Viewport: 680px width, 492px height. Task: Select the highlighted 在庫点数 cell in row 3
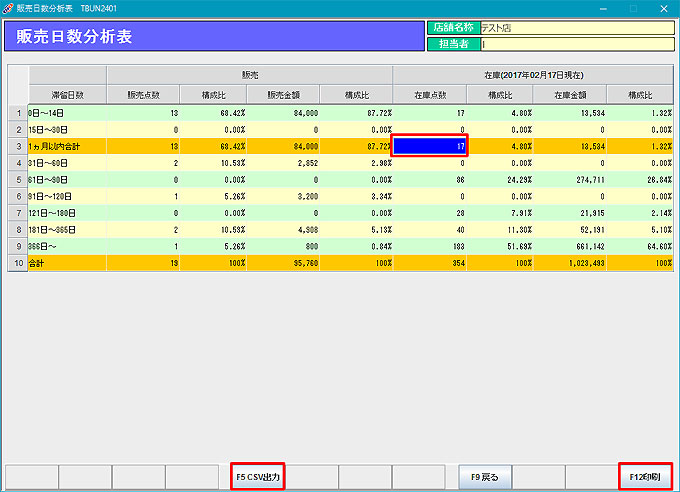tap(429, 146)
